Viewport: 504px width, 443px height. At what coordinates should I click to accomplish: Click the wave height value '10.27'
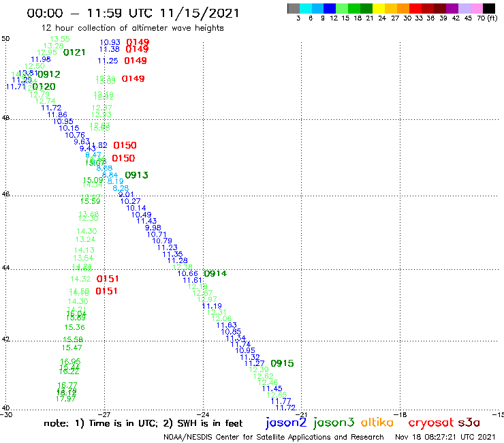click(131, 201)
